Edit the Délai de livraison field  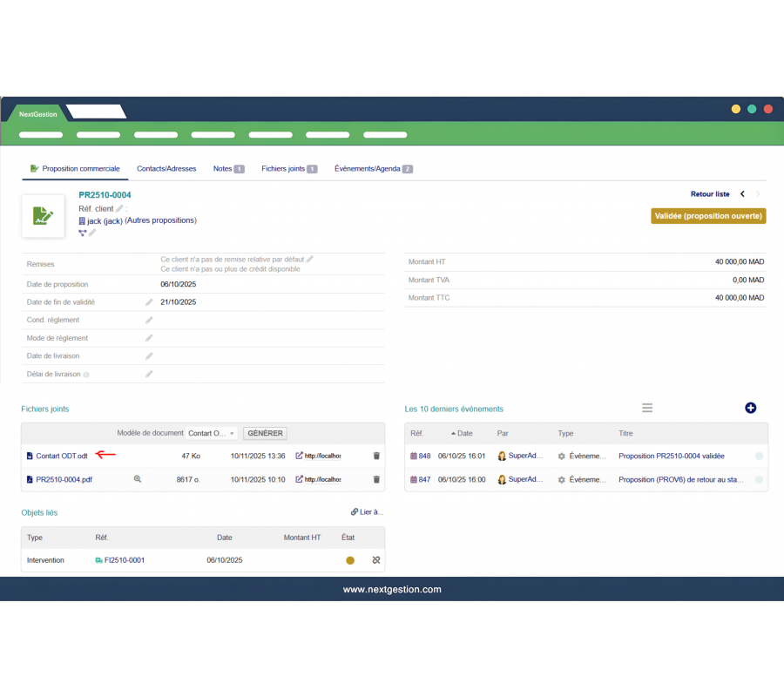(149, 374)
